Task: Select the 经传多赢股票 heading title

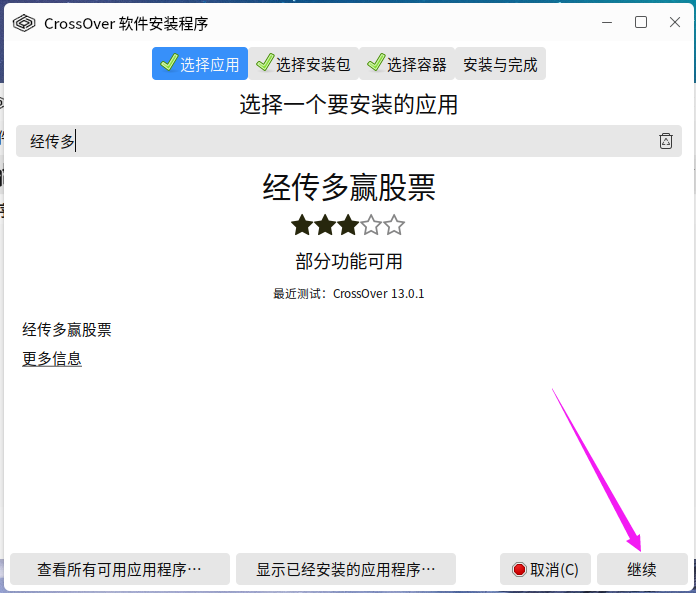Action: click(x=348, y=187)
